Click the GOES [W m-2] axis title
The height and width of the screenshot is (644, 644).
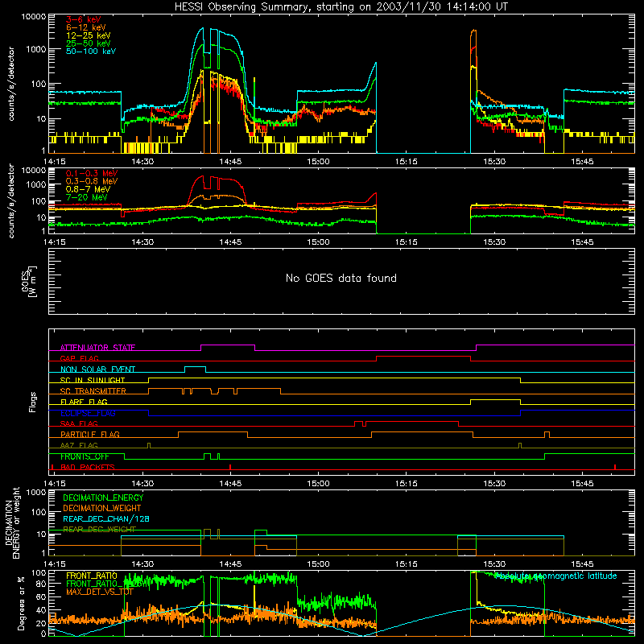tap(29, 282)
